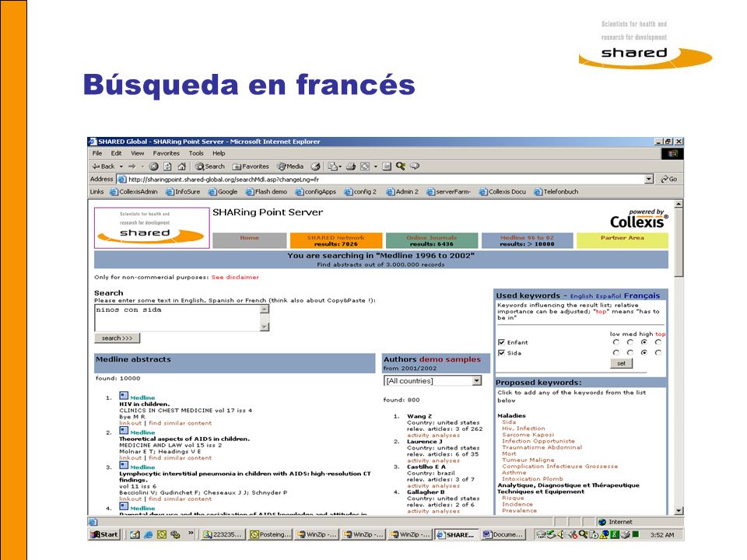Click the Windows Start button
The image size is (747, 560).
pos(103,534)
